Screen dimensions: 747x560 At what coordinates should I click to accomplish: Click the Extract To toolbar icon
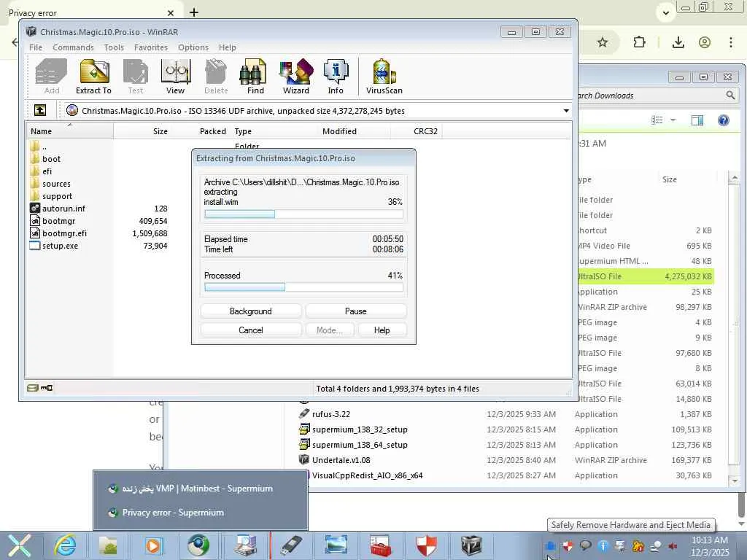click(93, 76)
